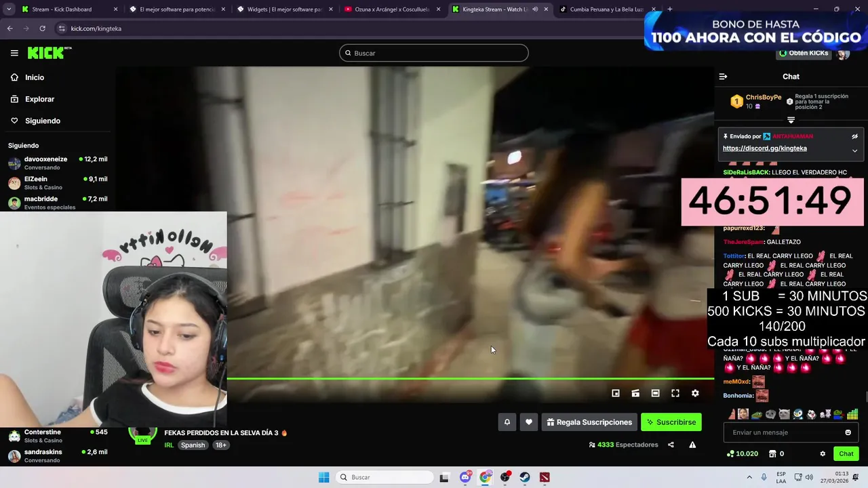Image resolution: width=868 pixels, height=488 pixels.
Task: Open the hamburger sidebar menu
Action: coord(14,53)
